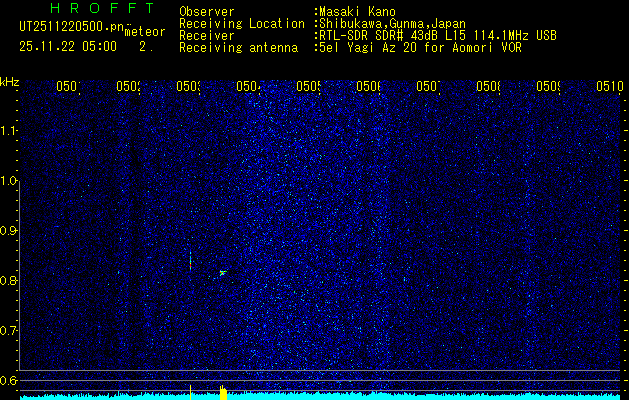The height and width of the screenshot is (400, 629).
Task: Click the 0510 time axis label
Action: [609, 86]
